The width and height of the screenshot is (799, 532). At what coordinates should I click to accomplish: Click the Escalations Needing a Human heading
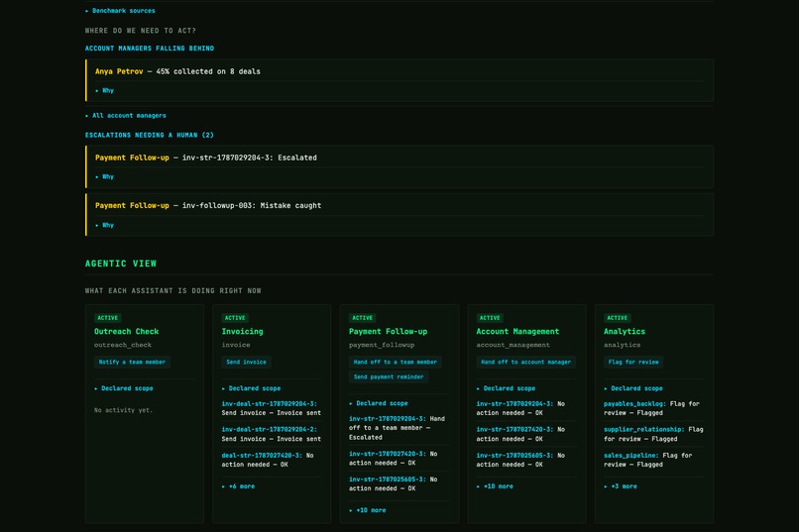[150, 135]
